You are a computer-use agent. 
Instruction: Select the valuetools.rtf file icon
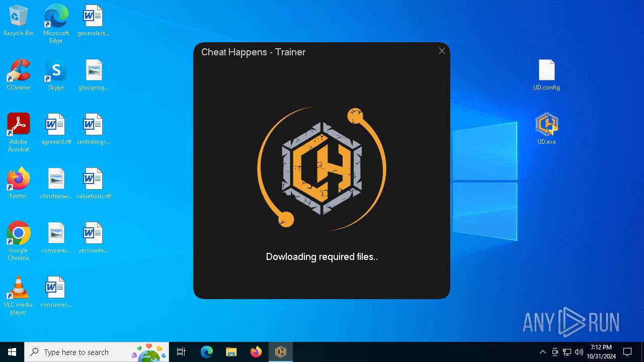click(93, 184)
